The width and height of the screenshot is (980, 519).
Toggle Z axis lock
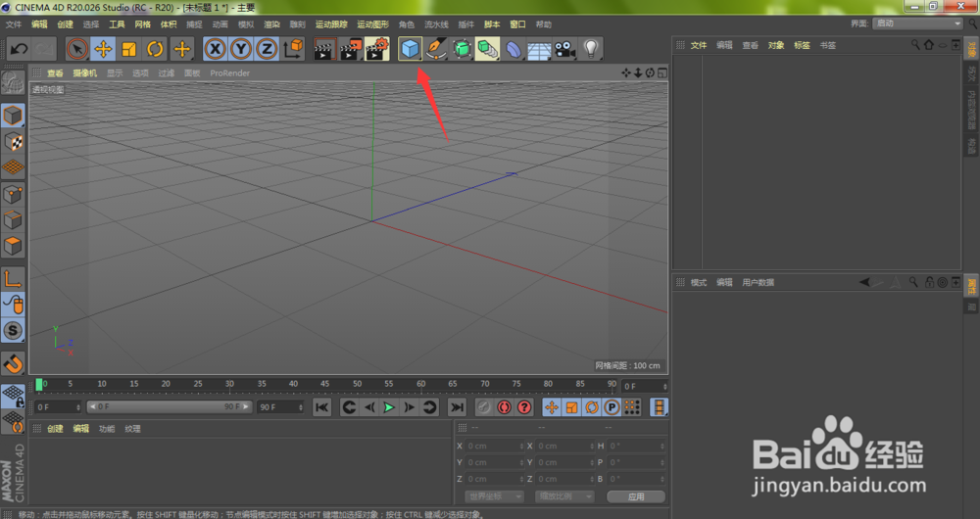click(267, 49)
